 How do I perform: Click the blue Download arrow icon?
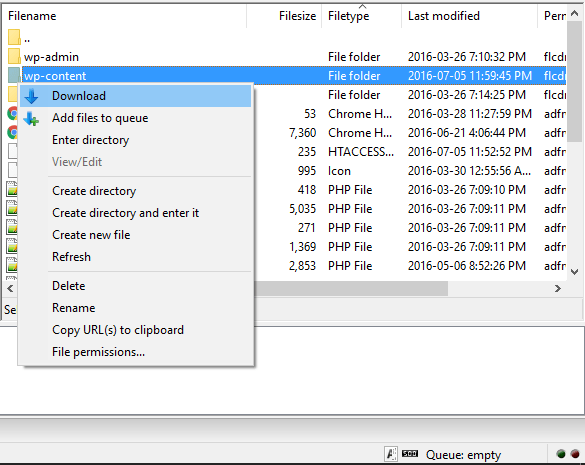click(31, 96)
